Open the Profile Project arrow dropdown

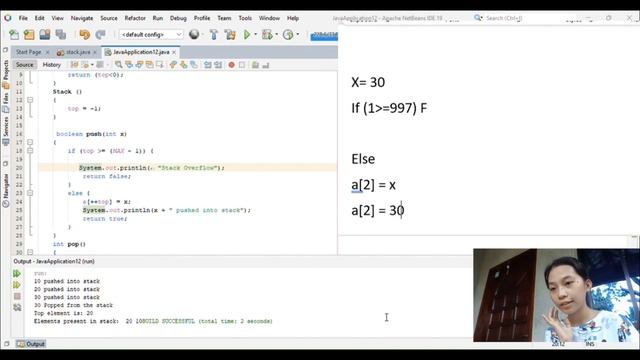(x=298, y=35)
